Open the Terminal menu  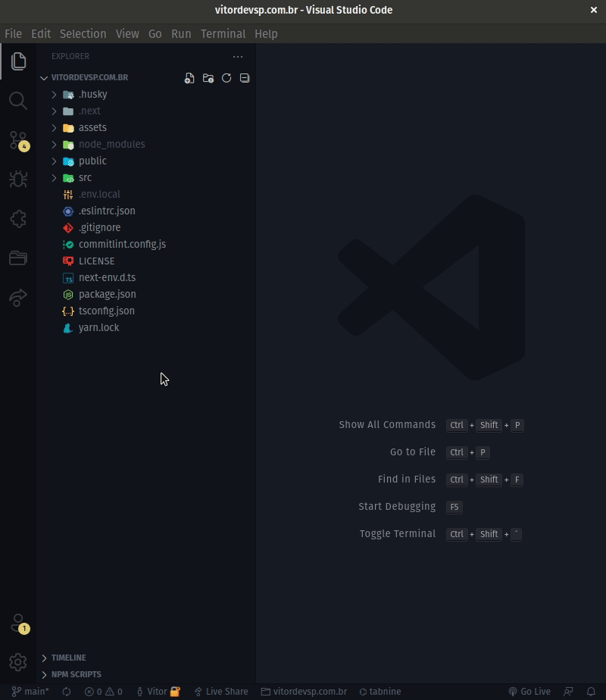coord(223,34)
